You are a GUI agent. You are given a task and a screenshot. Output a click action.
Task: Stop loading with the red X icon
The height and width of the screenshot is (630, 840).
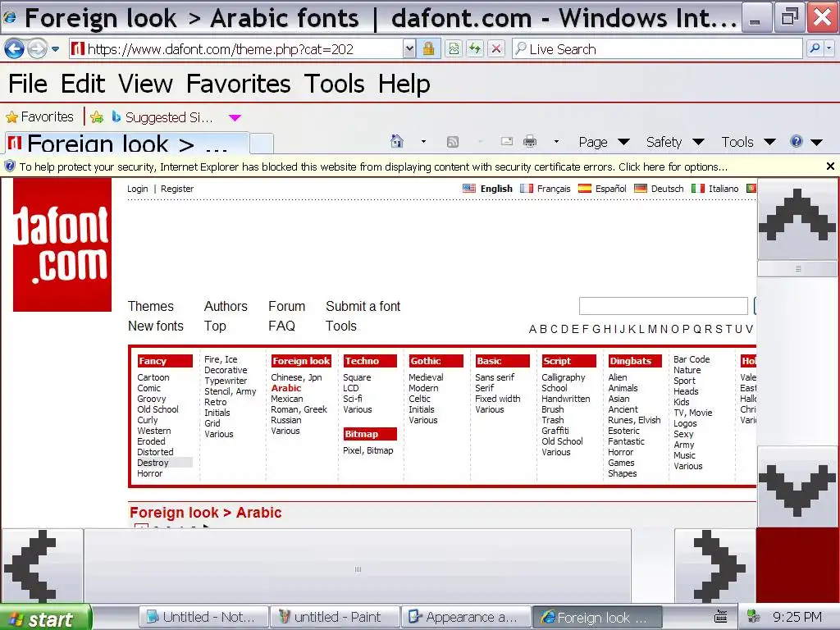496,49
